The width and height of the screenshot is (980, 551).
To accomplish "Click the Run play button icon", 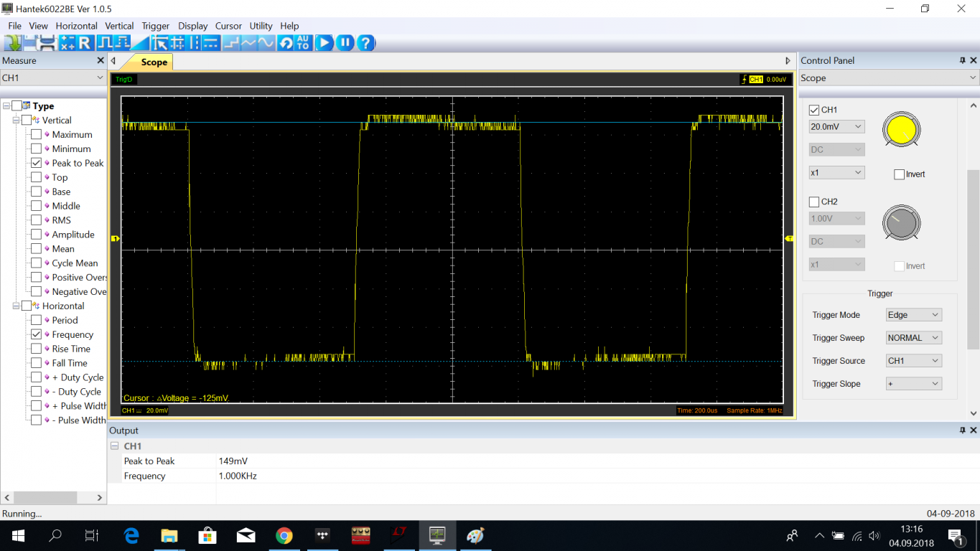I will pyautogui.click(x=324, y=43).
